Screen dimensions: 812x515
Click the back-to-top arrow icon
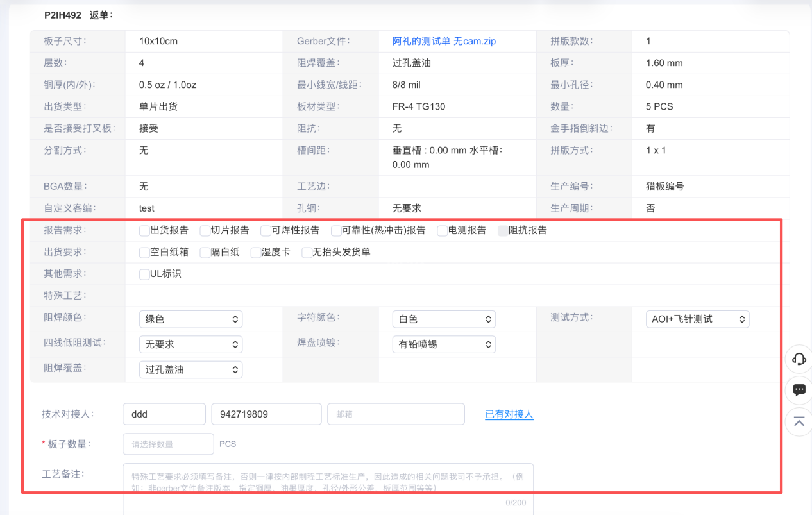click(x=799, y=422)
